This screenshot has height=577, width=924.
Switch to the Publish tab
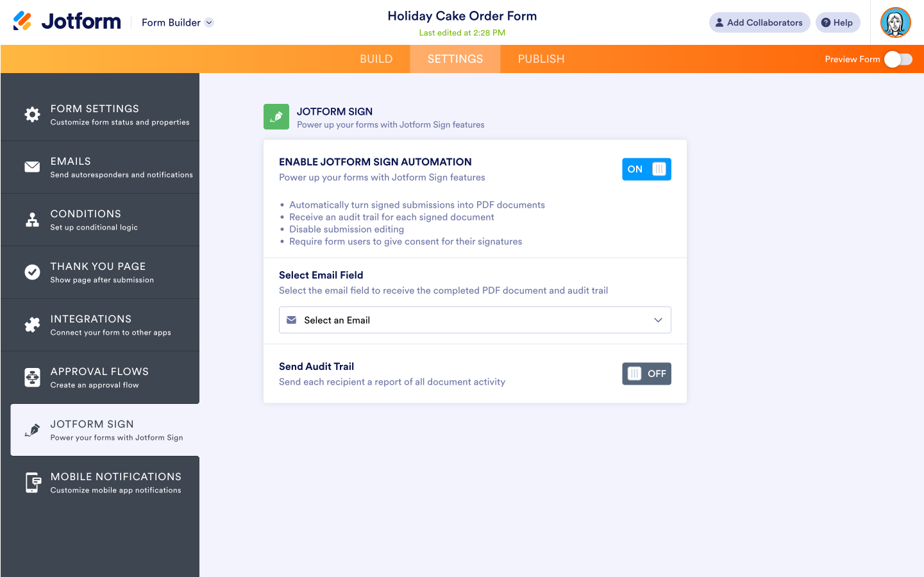coord(541,59)
